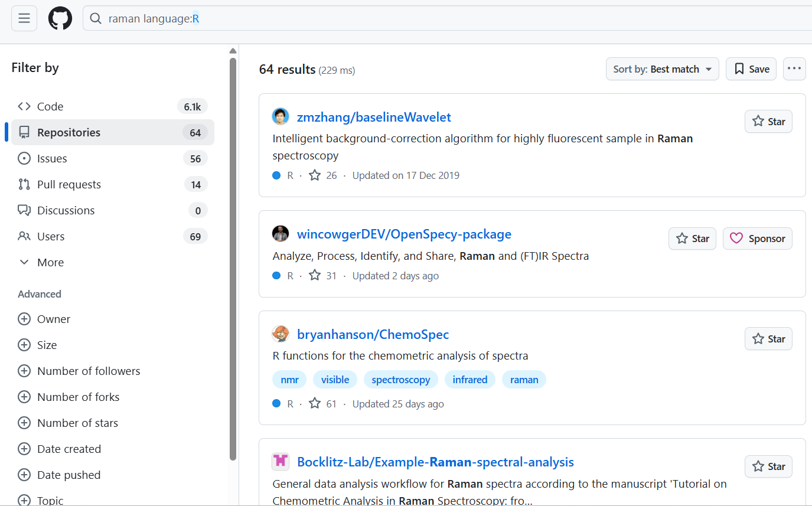The image size is (812, 506).
Task: Expand More filter types
Action: (x=113, y=262)
